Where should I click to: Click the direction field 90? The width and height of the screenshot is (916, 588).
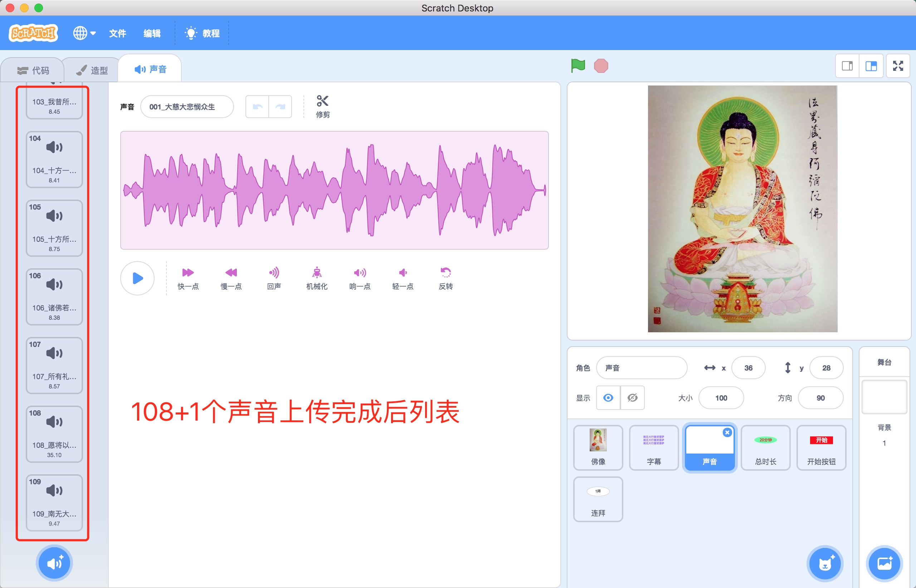click(x=820, y=398)
